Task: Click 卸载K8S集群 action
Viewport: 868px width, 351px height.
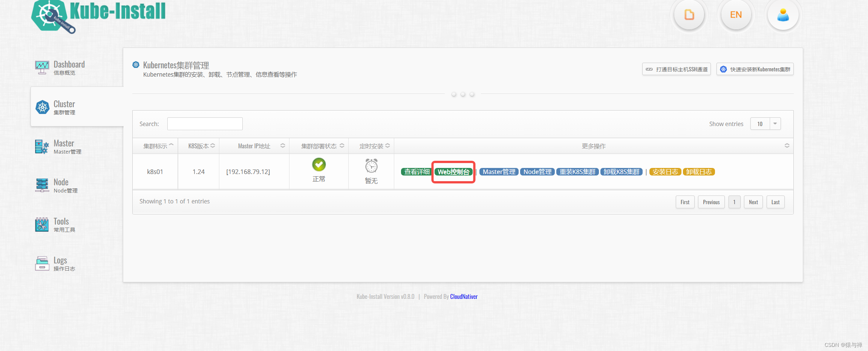Action: 622,172
